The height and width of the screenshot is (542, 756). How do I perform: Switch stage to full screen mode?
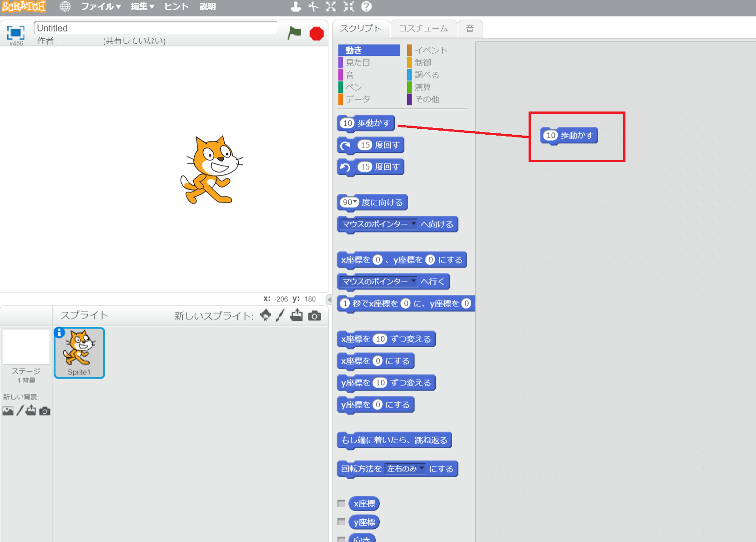[x=15, y=32]
